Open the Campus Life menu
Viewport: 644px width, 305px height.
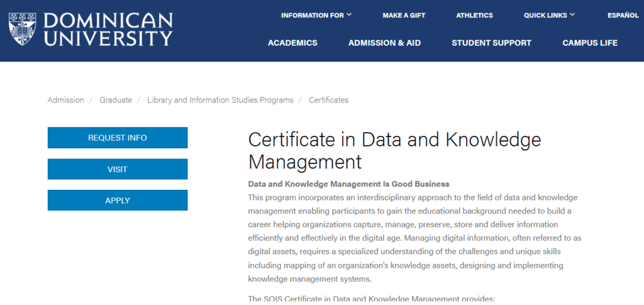coord(590,43)
